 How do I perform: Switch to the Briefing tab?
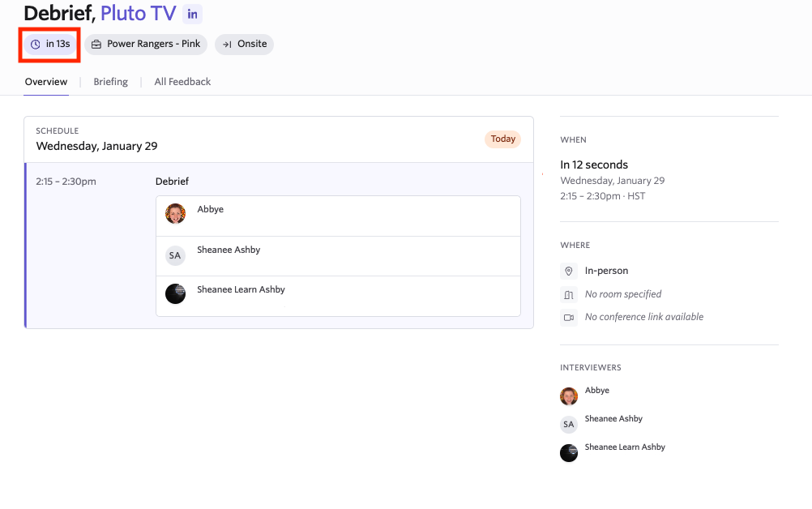click(110, 82)
